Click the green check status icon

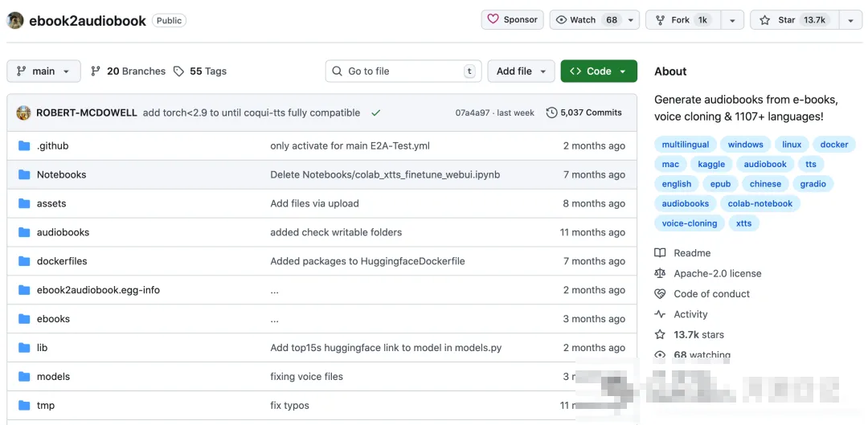[x=375, y=112]
